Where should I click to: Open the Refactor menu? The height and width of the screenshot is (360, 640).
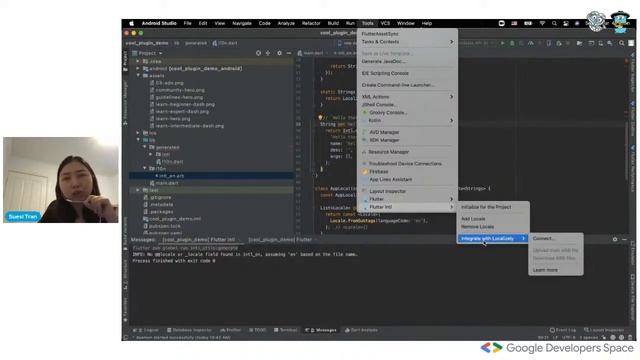click(311, 23)
